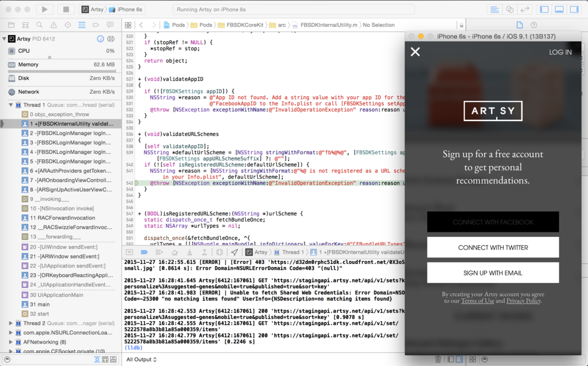Viewport: 588px width, 366px height.
Task: Expand Thread 2 disclosure triangle
Action: pos(11,323)
